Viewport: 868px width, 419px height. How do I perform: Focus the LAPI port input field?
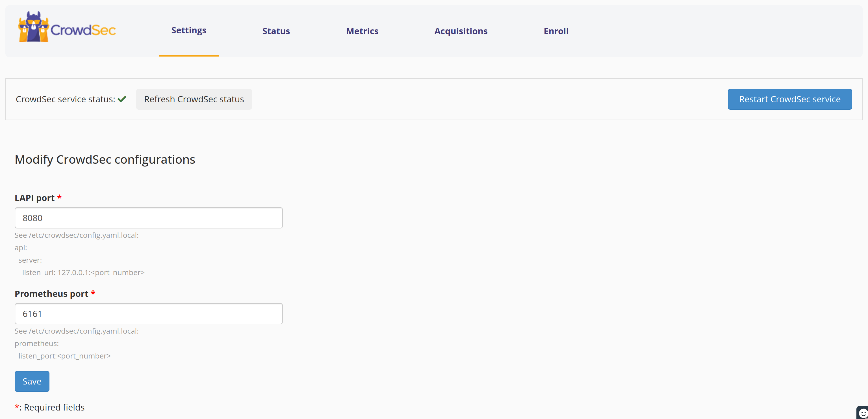coord(149,218)
